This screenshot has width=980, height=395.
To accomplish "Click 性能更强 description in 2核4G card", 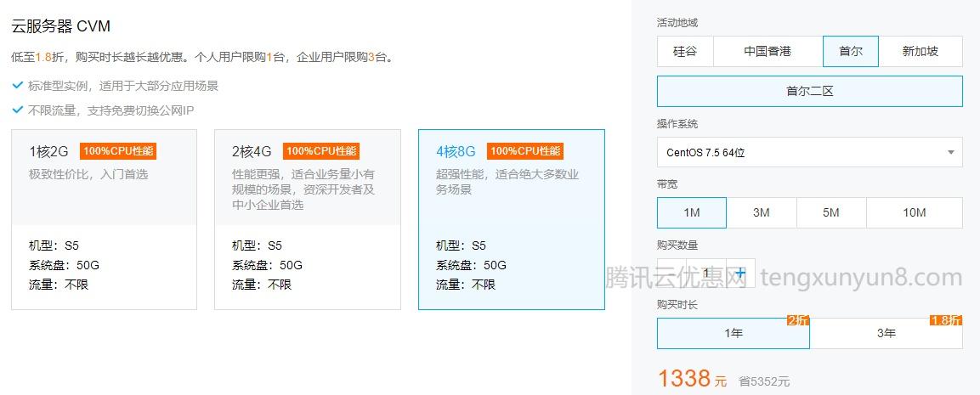I will (x=303, y=189).
